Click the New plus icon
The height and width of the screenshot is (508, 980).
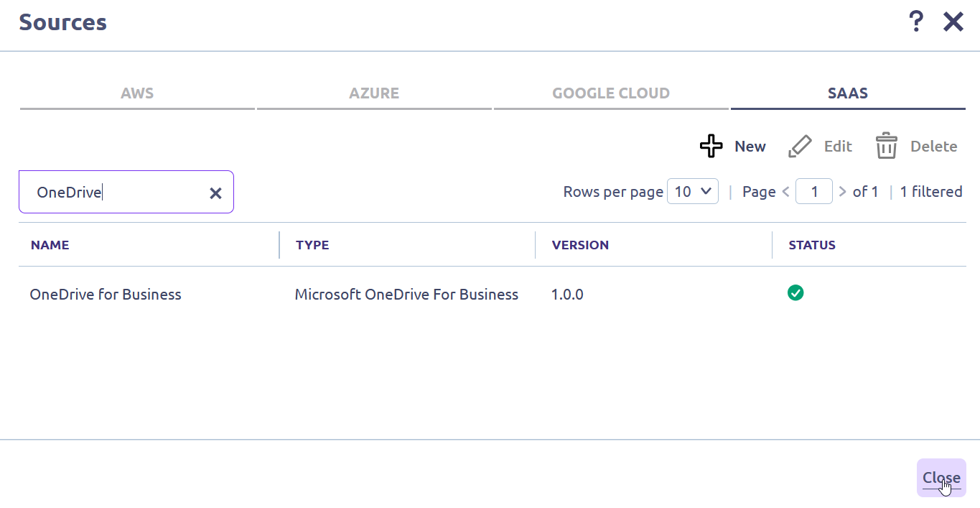[711, 146]
